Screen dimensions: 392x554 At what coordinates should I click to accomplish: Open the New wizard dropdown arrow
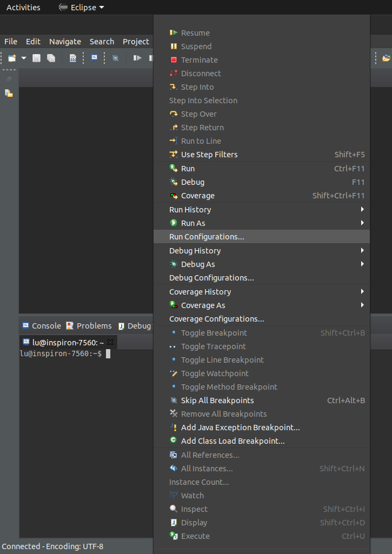click(24, 58)
